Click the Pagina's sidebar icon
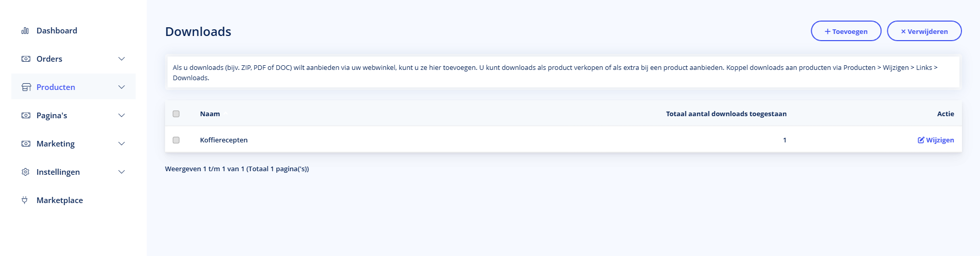Screen dimensions: 980x256 coord(25,116)
